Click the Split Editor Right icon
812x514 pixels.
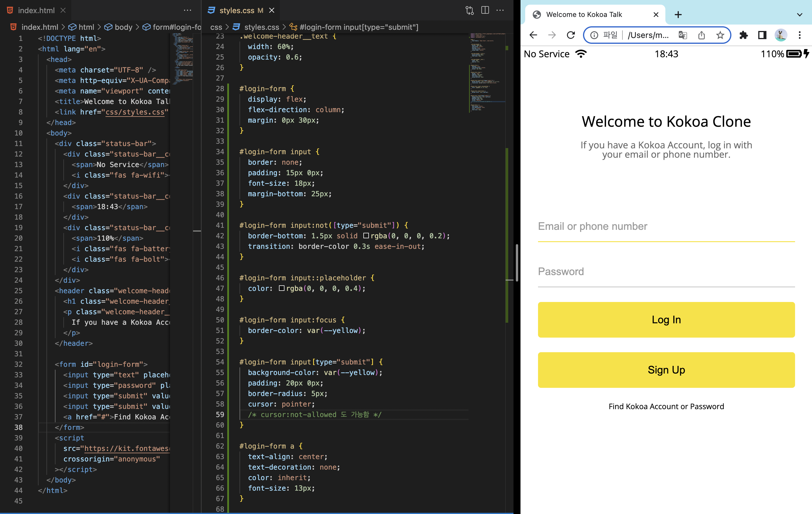tap(485, 10)
